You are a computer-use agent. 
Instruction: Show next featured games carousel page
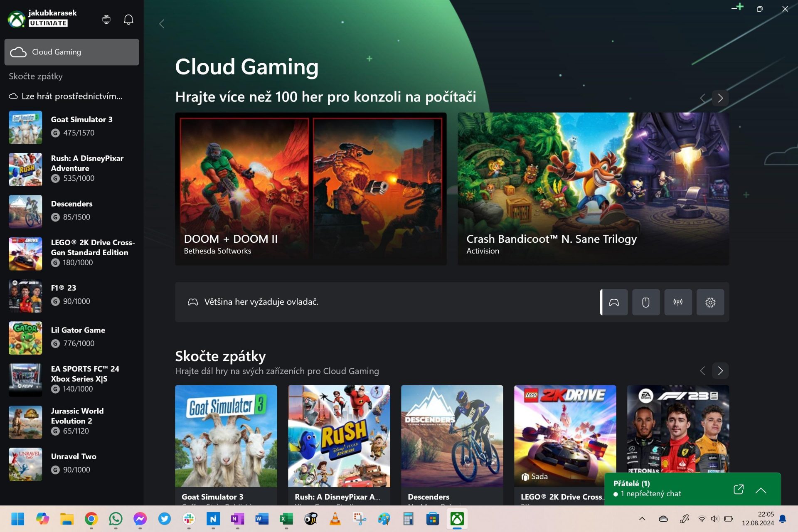[x=720, y=98]
